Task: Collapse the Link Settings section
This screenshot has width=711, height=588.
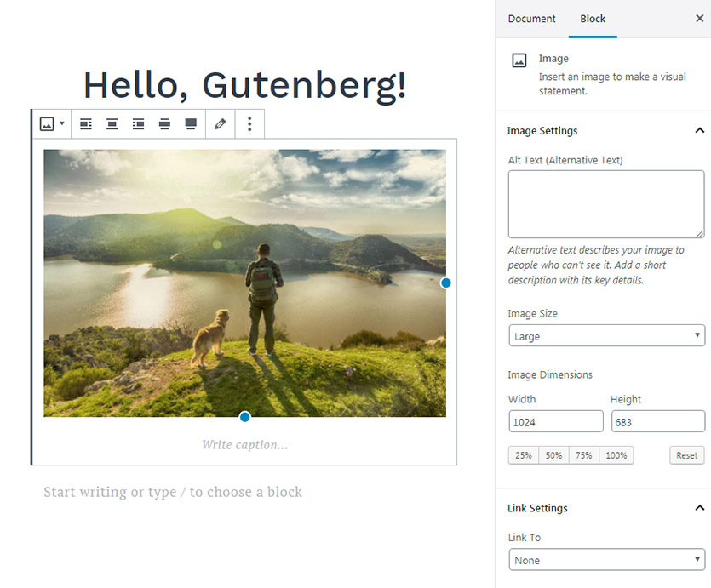Action: (700, 508)
